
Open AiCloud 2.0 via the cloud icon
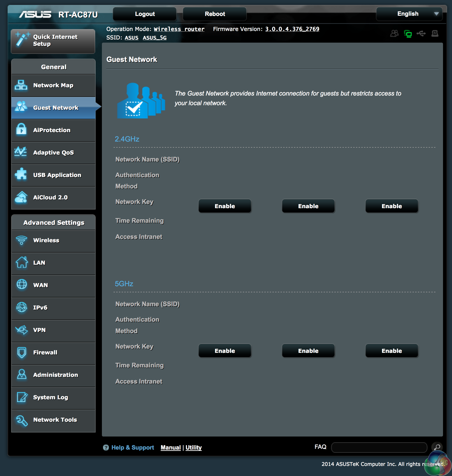(21, 197)
